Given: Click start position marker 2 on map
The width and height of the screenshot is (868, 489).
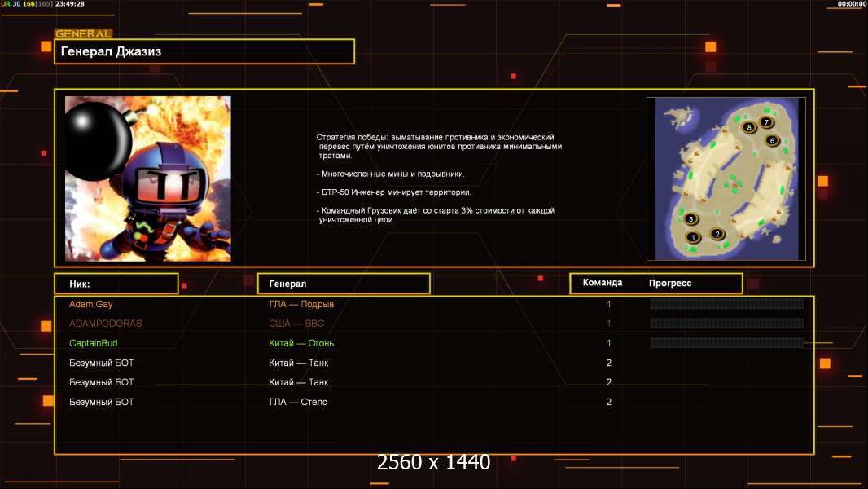Looking at the screenshot, I should coord(717,234).
